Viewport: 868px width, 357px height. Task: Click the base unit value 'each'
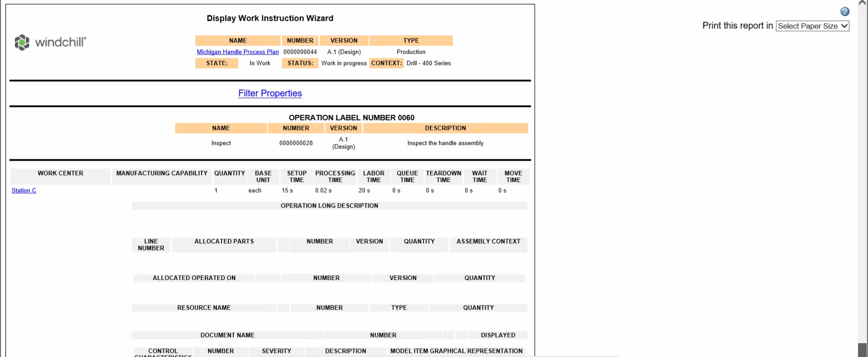[255, 190]
